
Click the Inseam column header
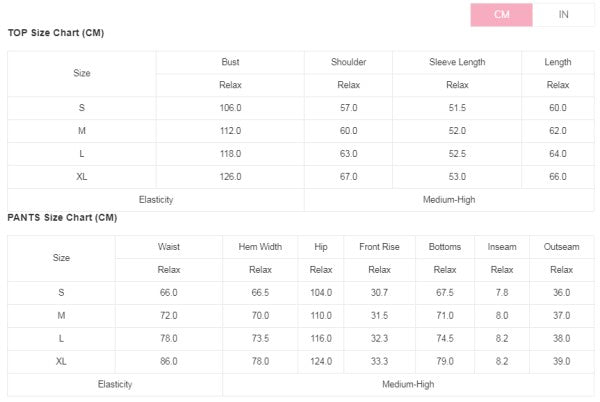coord(502,246)
